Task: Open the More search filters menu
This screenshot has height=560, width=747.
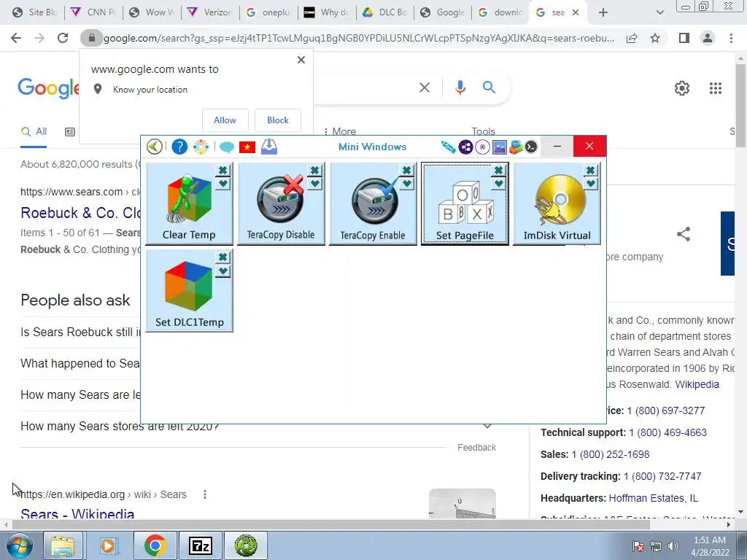Action: coord(340,131)
